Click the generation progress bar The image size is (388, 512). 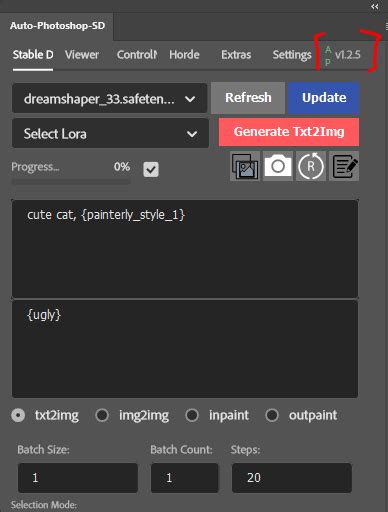pyautogui.click(x=71, y=182)
